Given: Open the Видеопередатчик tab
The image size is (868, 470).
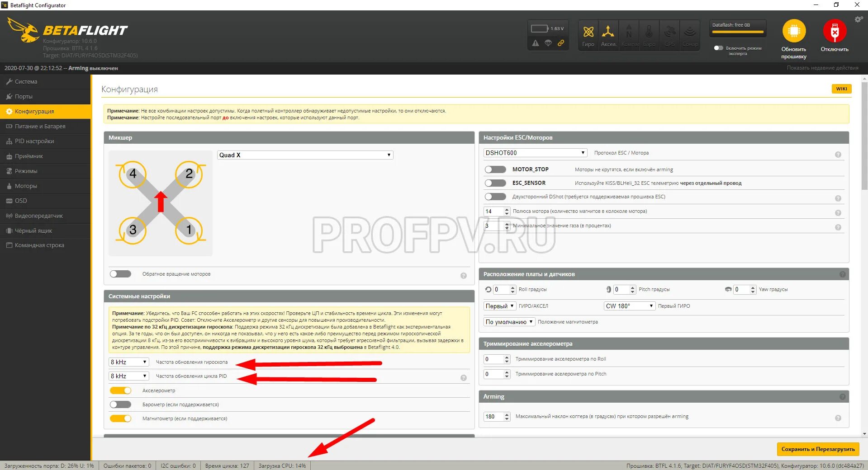Looking at the screenshot, I should 45,216.
